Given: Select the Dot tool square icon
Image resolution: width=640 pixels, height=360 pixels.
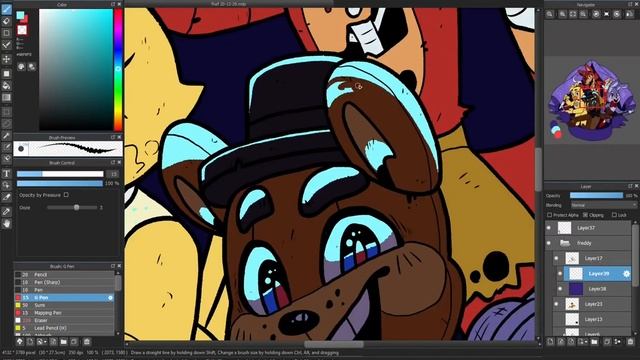Looking at the screenshot, I should pyautogui.click(x=7, y=33).
